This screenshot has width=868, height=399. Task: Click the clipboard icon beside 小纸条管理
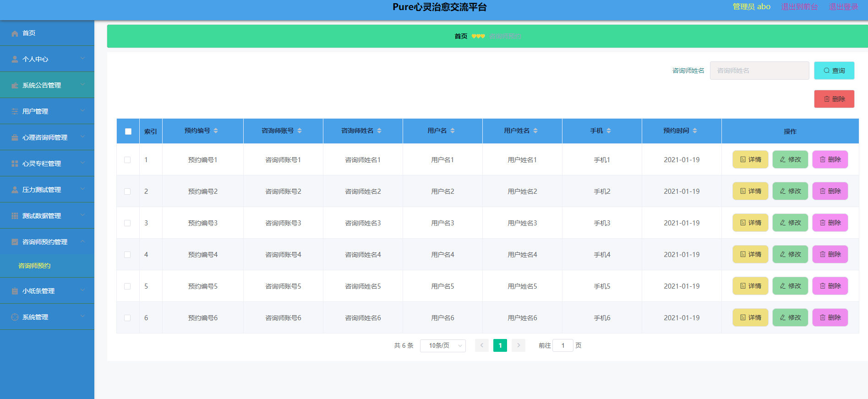(x=15, y=291)
